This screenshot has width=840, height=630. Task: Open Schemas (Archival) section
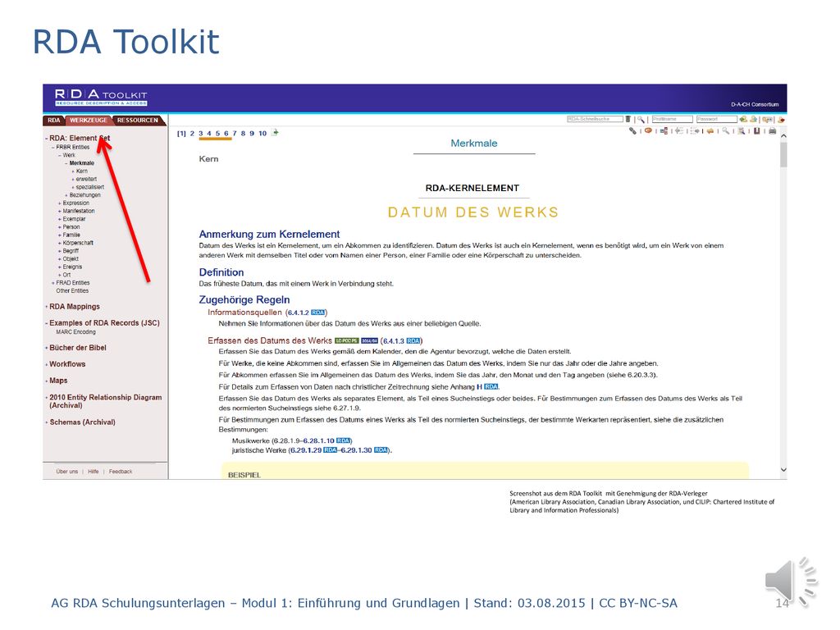(x=83, y=422)
